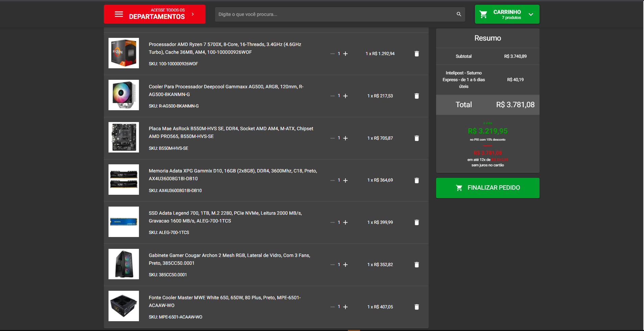The image size is (644, 331).
Task: Click Intelipost - Saturno Express shipping label
Action: click(x=463, y=80)
